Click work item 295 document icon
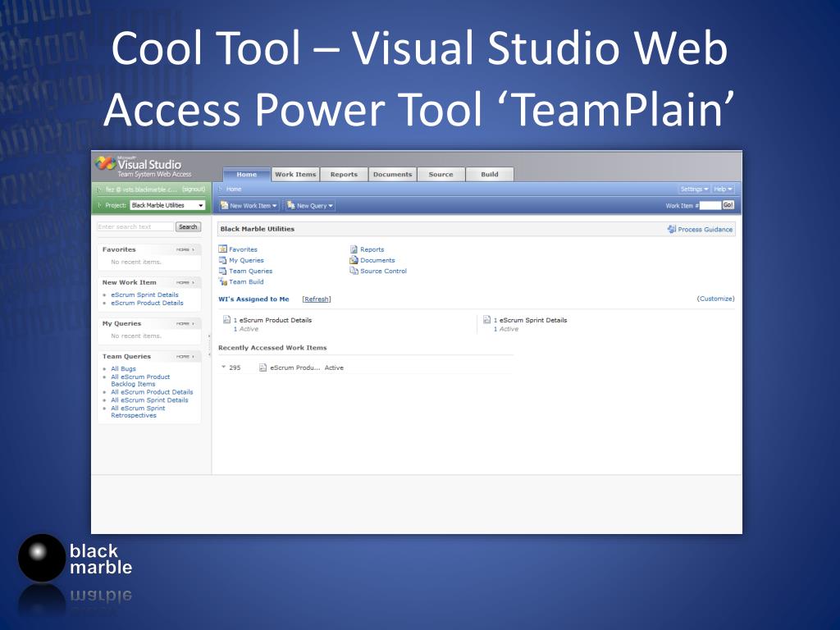 (262, 367)
